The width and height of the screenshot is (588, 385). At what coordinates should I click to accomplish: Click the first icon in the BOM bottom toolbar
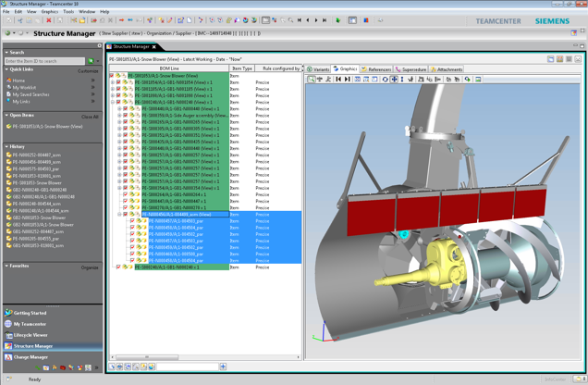tap(112, 366)
